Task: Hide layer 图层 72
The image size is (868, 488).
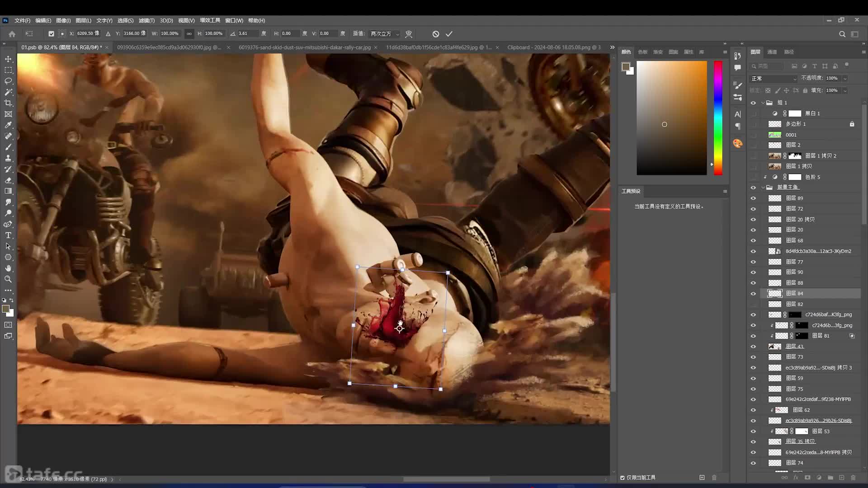Action: pyautogui.click(x=753, y=209)
